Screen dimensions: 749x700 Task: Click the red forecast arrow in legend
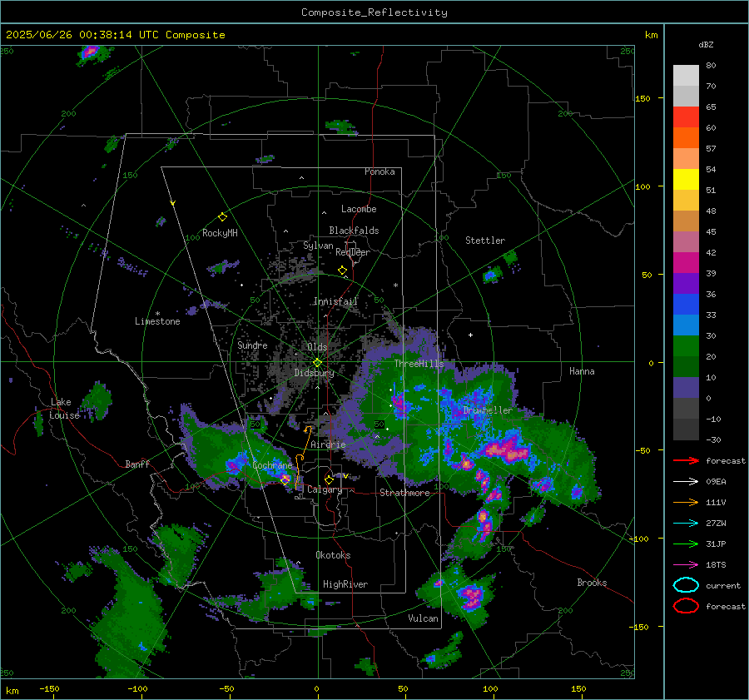686,460
